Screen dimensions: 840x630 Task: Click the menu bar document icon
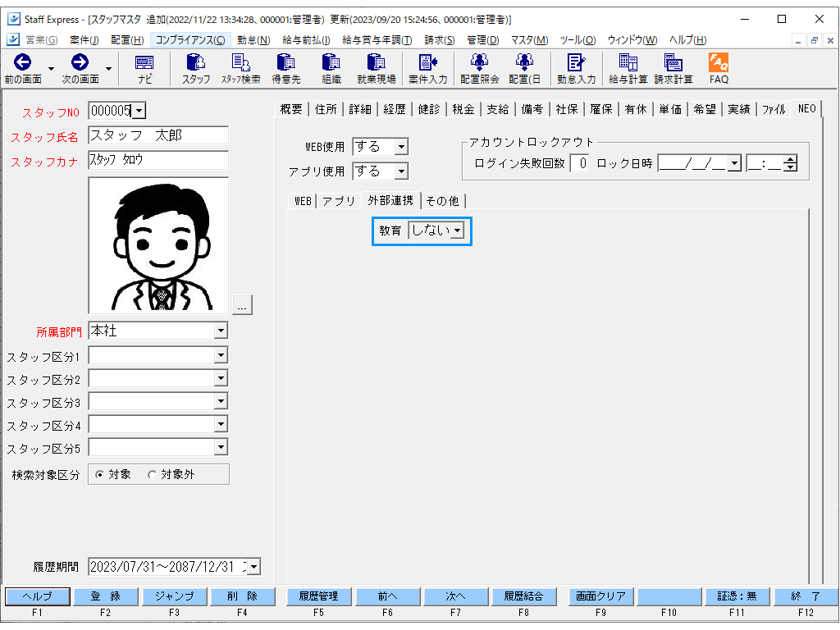13,39
